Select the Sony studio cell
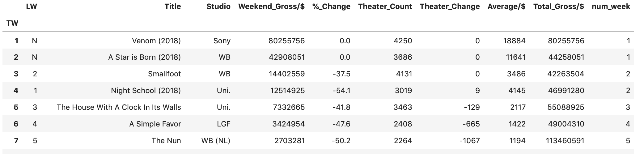 point(222,41)
